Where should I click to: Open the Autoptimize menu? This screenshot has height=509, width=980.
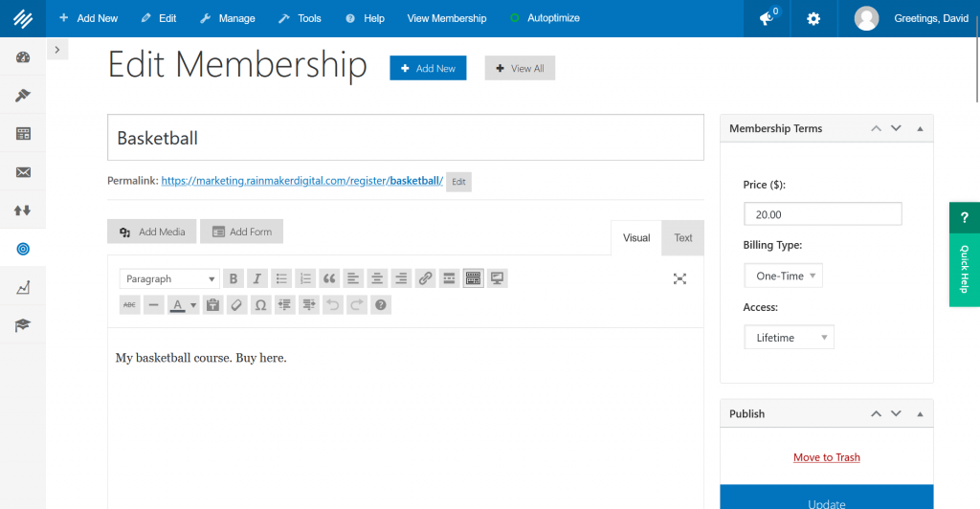[545, 19]
